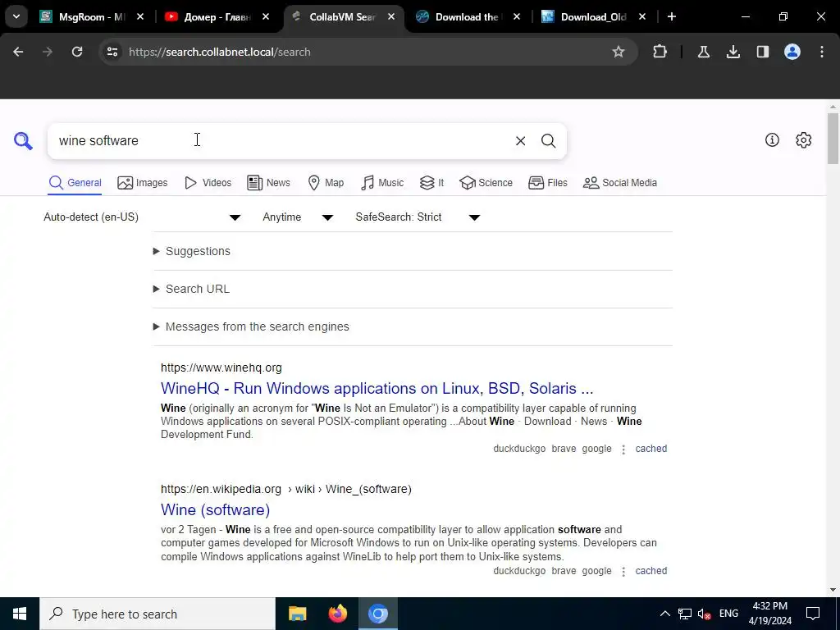Open the profile avatar menu
Image resolution: width=840 pixels, height=630 pixels.
click(792, 52)
